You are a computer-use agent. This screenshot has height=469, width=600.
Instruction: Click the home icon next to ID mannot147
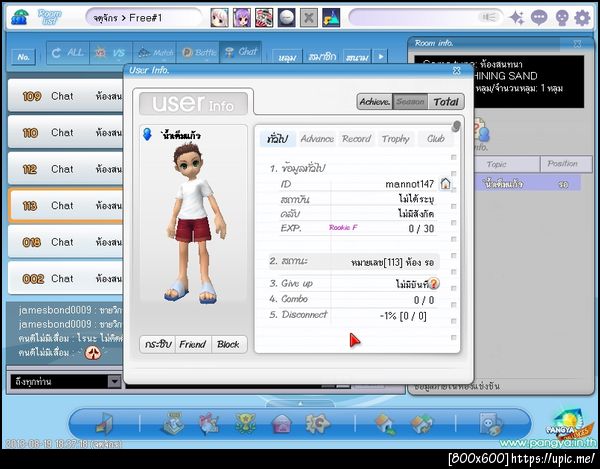point(445,184)
